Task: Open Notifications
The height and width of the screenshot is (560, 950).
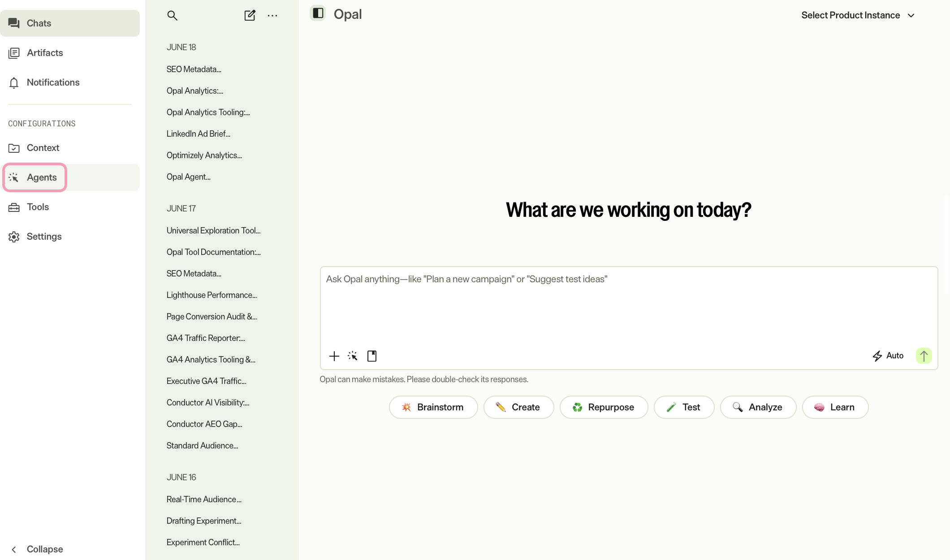Action: (70, 82)
